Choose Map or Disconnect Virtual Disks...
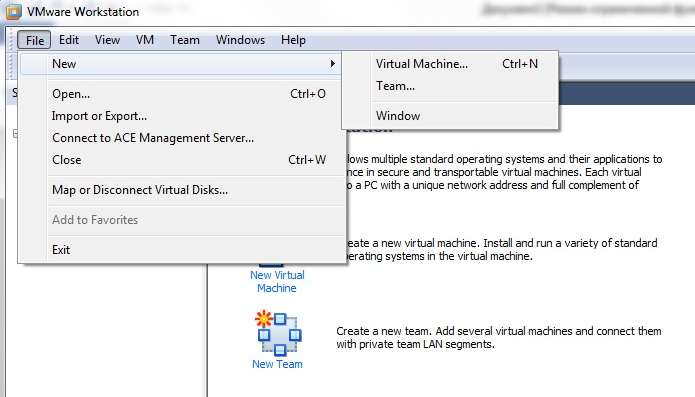The height and width of the screenshot is (397, 695). click(182, 190)
